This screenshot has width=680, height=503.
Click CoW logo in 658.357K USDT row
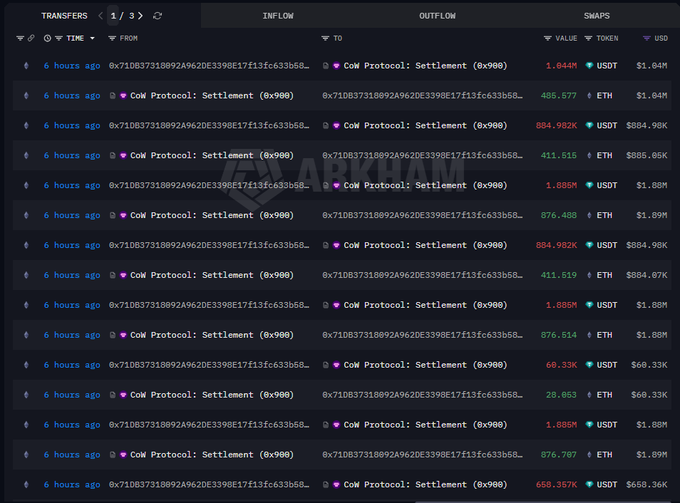[337, 484]
